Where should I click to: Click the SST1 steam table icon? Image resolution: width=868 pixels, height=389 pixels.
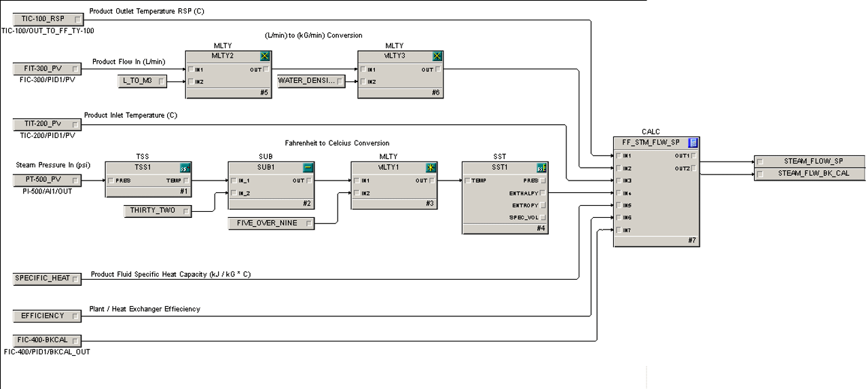tap(541, 168)
